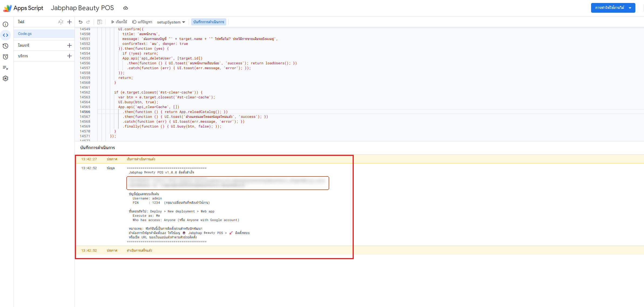Select the Editor code icon in sidebar
The width and height of the screenshot is (644, 307).
(x=5, y=35)
